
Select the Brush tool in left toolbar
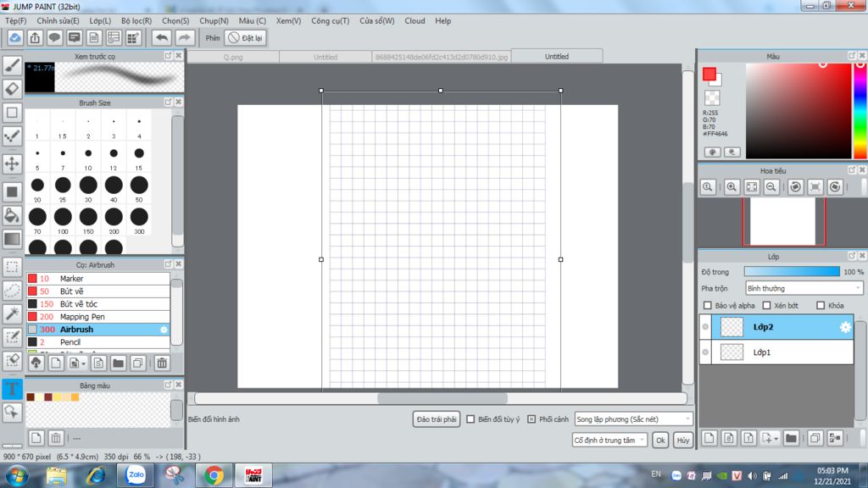click(x=12, y=65)
